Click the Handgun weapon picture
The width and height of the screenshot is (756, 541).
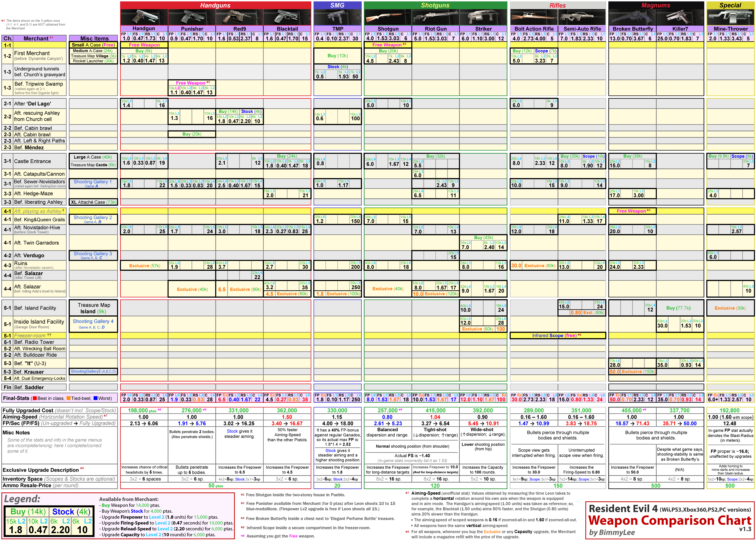[144, 17]
